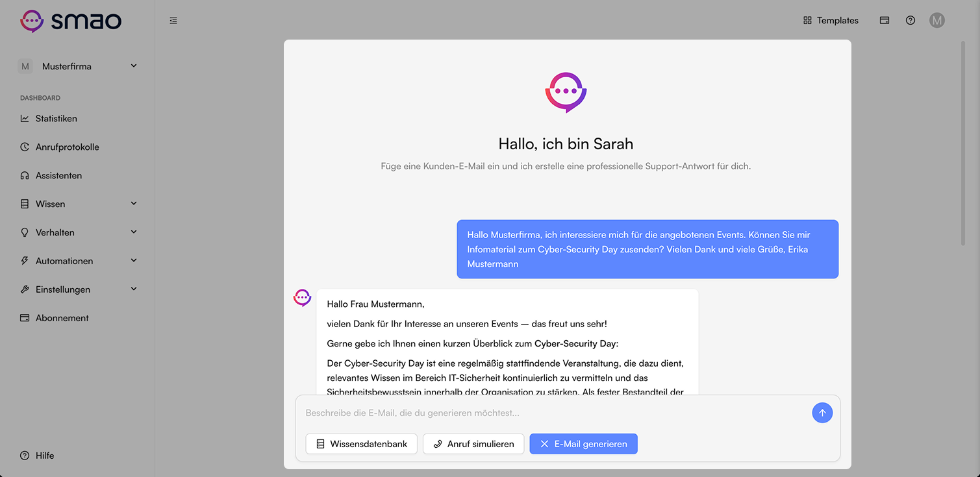Click the Wissen database icon
The image size is (980, 477).
(x=25, y=204)
